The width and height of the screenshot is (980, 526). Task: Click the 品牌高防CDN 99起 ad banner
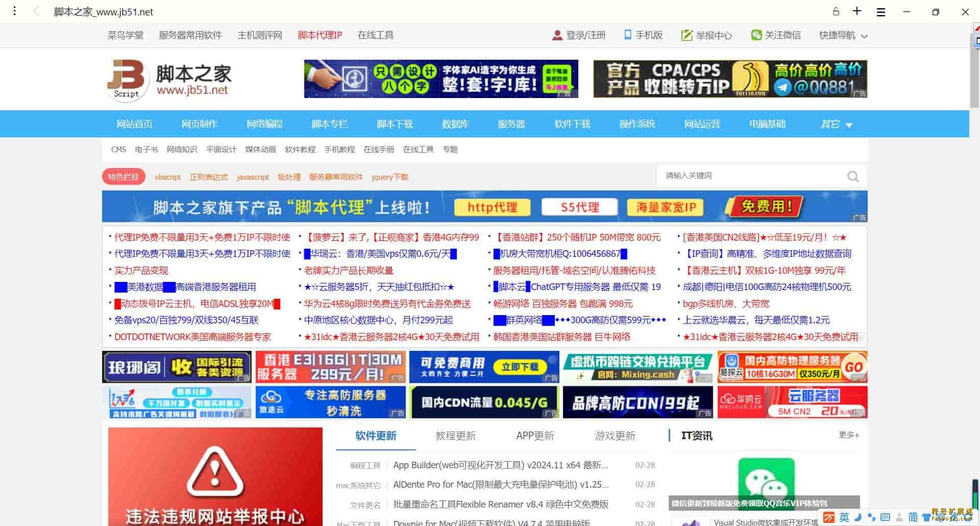pos(638,402)
